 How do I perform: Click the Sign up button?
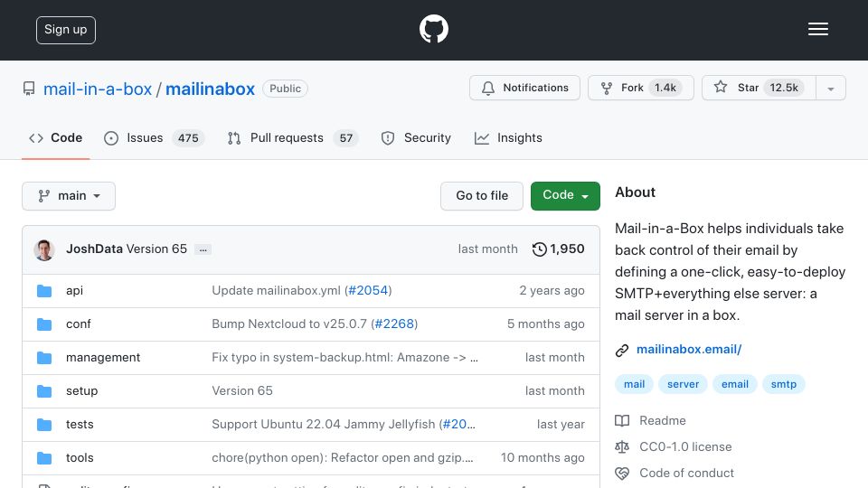click(66, 30)
